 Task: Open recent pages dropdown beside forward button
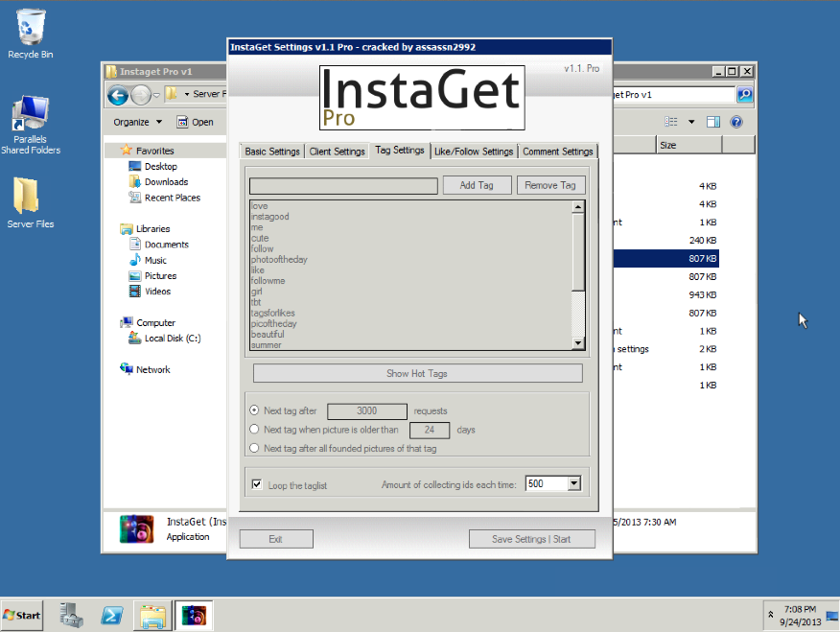point(156,95)
